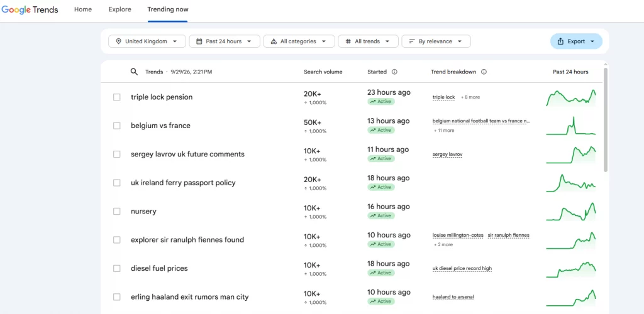Viewport: 644px width, 314px height.
Task: Click 'erling haaland exit rumors man city' title
Action: point(190,297)
